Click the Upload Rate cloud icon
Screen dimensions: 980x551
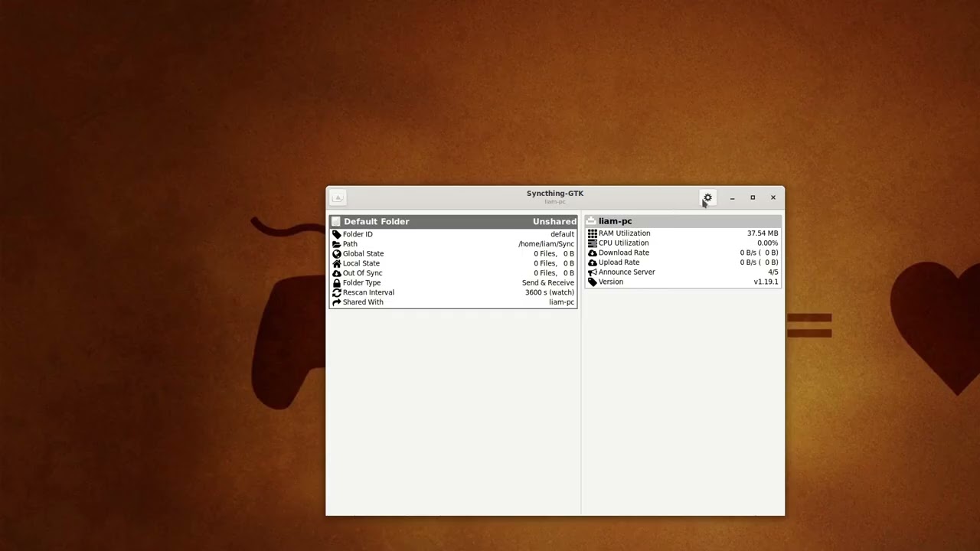click(x=592, y=262)
